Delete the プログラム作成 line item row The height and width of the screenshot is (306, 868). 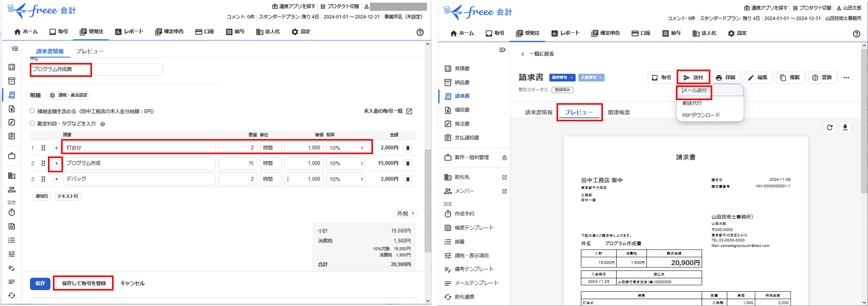pos(408,163)
